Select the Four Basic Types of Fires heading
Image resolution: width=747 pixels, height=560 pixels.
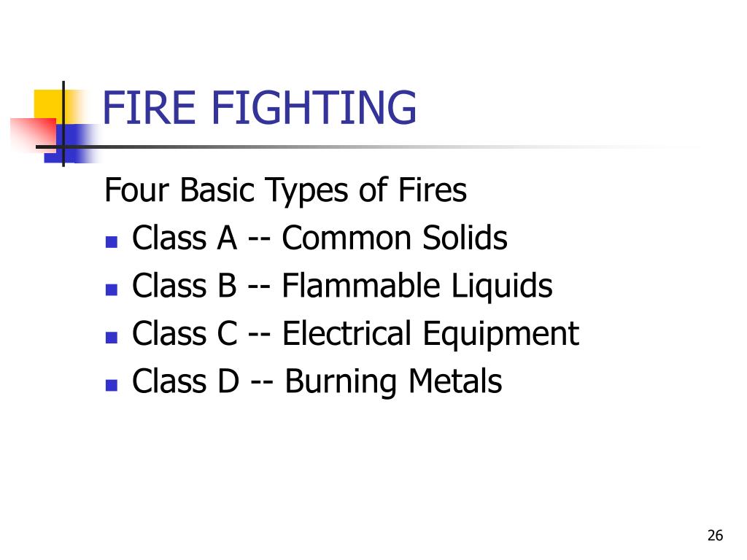tap(285, 190)
